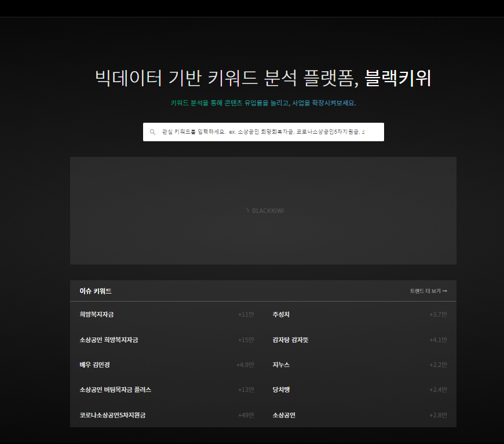The width and height of the screenshot is (504, 444).
Task: Select the 코로나소상공인5차지원금 keyword
Action: (112, 415)
